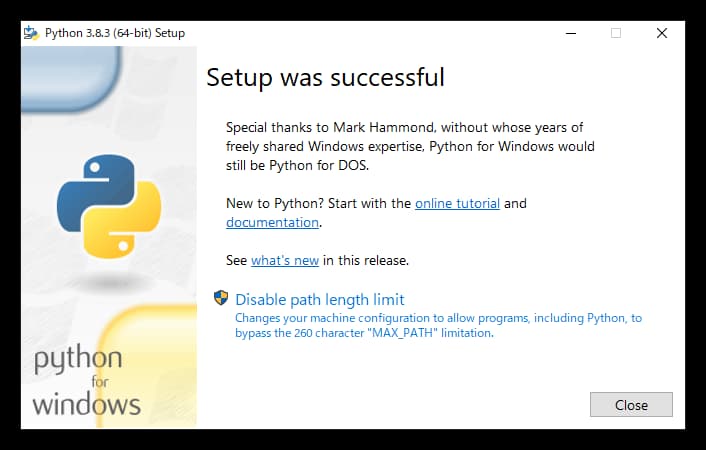Click the 'in this release' text
Viewport: 706px width, 450px height.
point(366,260)
